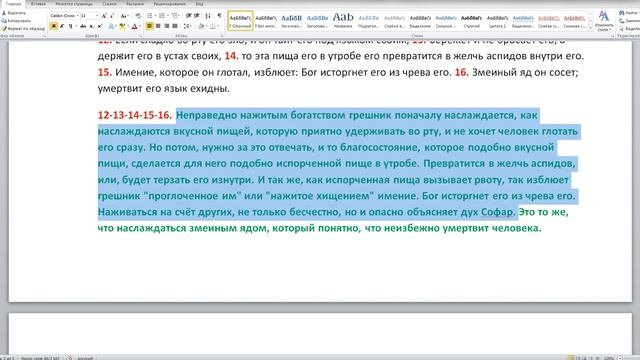The height and width of the screenshot is (360, 640).
Task: Open Paragraph dialog box launcher
Action: tap(222, 36)
